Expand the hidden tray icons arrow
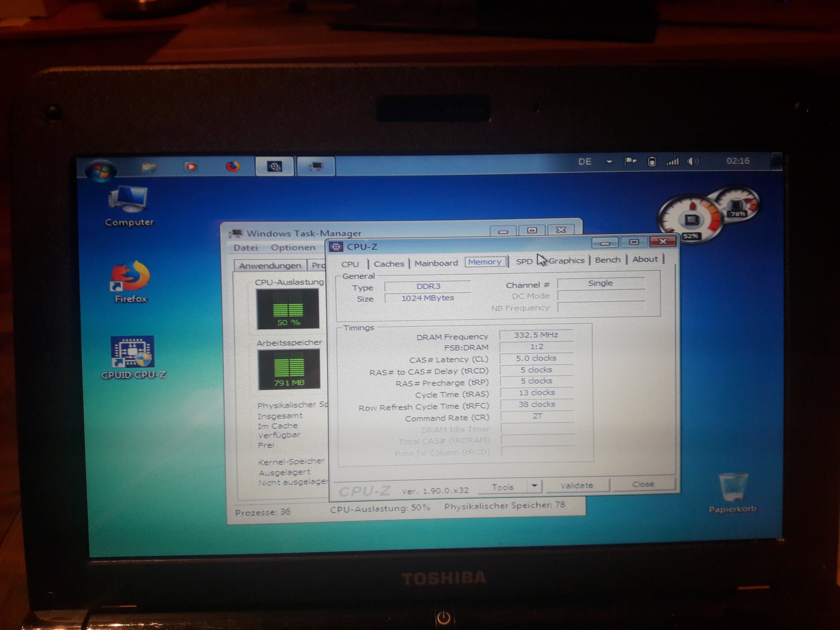 pos(609,162)
